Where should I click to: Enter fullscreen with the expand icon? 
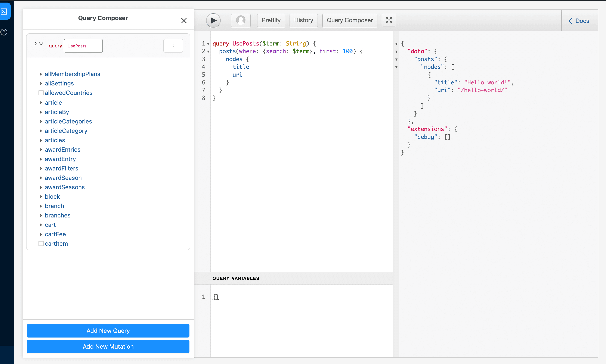pyautogui.click(x=389, y=20)
